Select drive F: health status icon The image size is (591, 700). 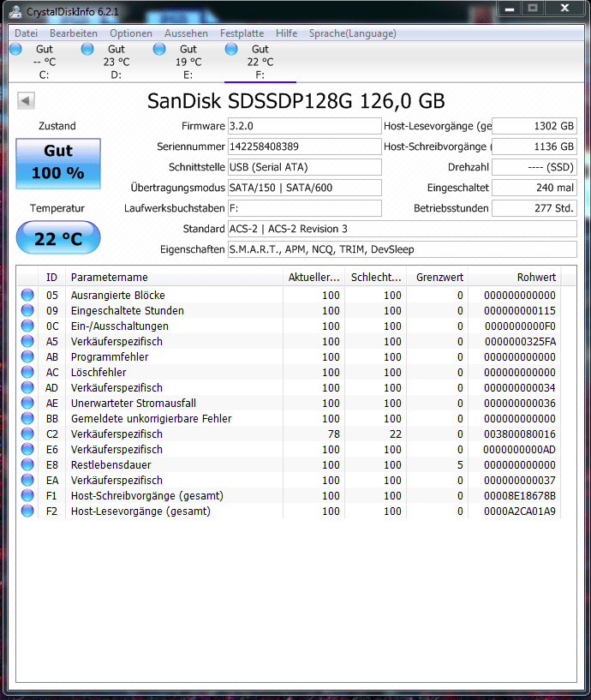[x=231, y=49]
